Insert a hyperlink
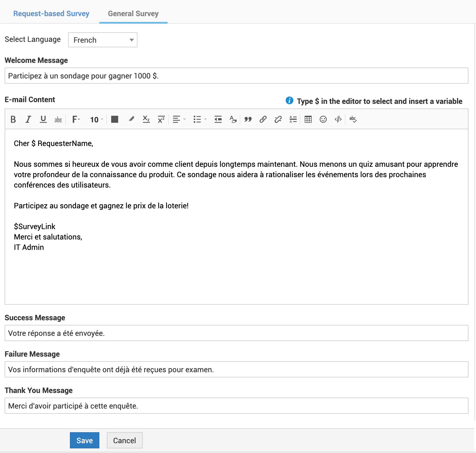The width and height of the screenshot is (476, 453). point(263,119)
